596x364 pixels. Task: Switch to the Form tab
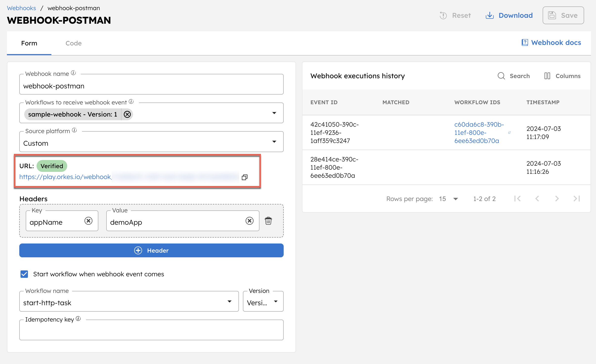pos(29,43)
